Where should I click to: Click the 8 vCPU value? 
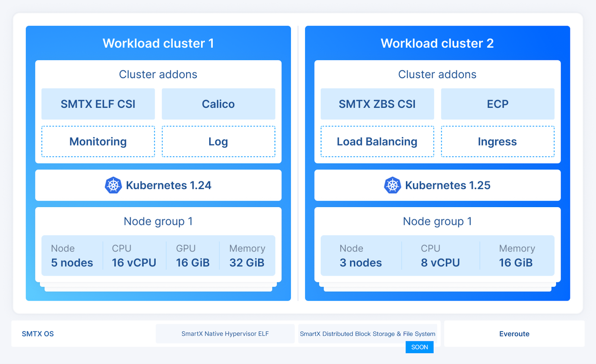440,263
